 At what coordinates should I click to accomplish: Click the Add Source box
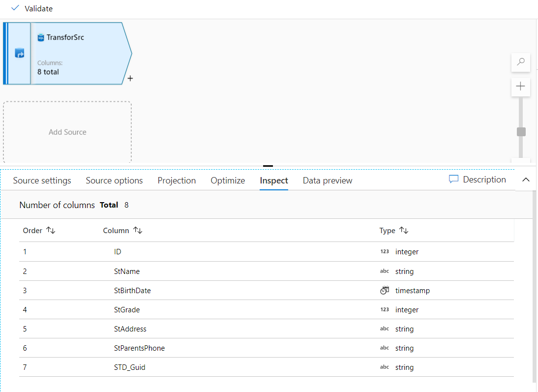pyautogui.click(x=67, y=132)
